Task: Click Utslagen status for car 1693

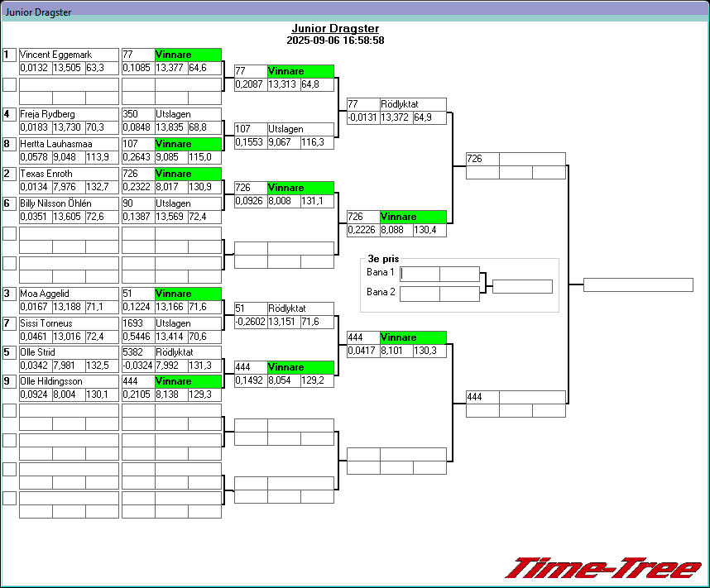Action: coord(188,323)
